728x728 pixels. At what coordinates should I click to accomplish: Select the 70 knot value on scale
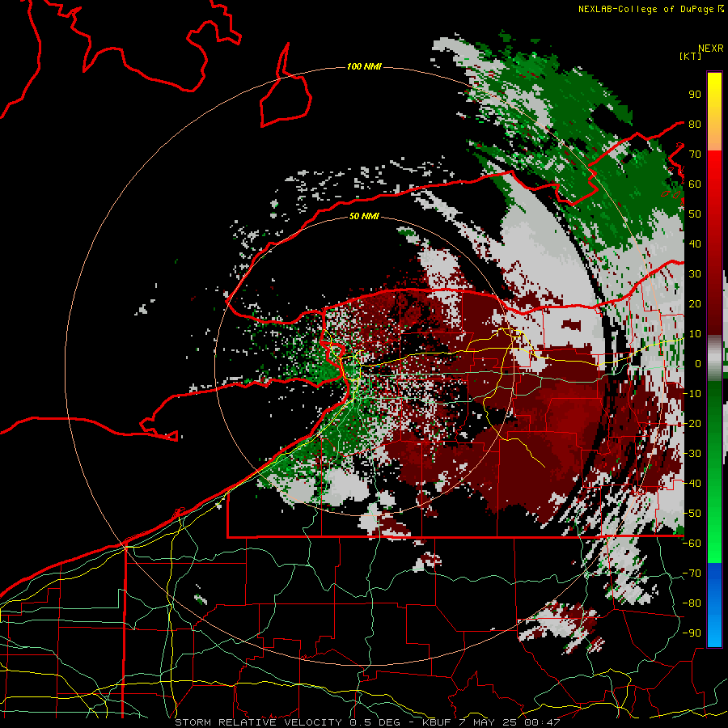click(x=695, y=154)
